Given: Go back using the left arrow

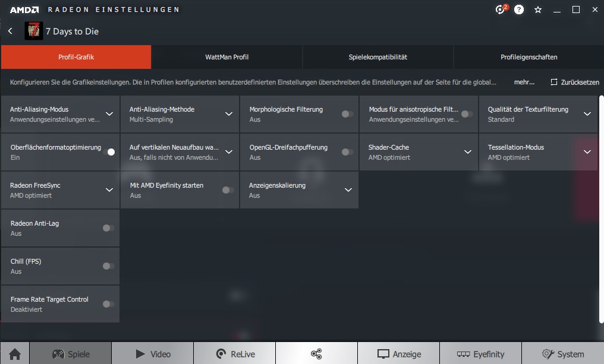Looking at the screenshot, I should tap(10, 31).
